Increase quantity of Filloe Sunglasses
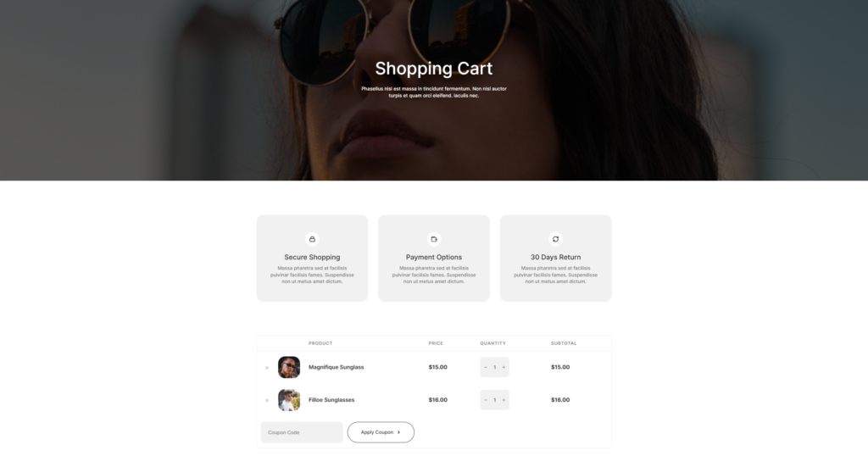Screen dimensions: 868x456 504,400
